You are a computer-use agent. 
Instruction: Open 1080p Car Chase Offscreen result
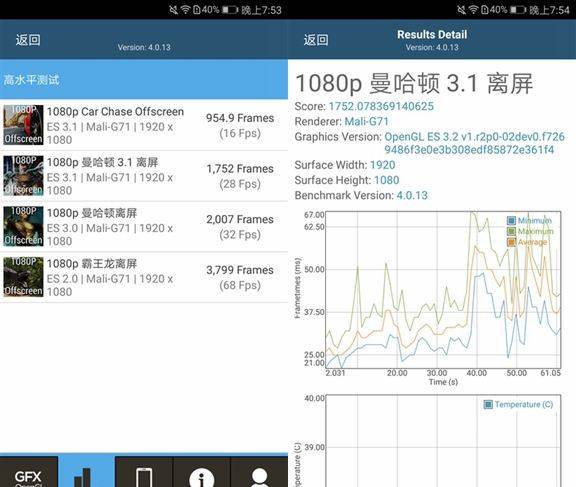pyautogui.click(x=144, y=125)
